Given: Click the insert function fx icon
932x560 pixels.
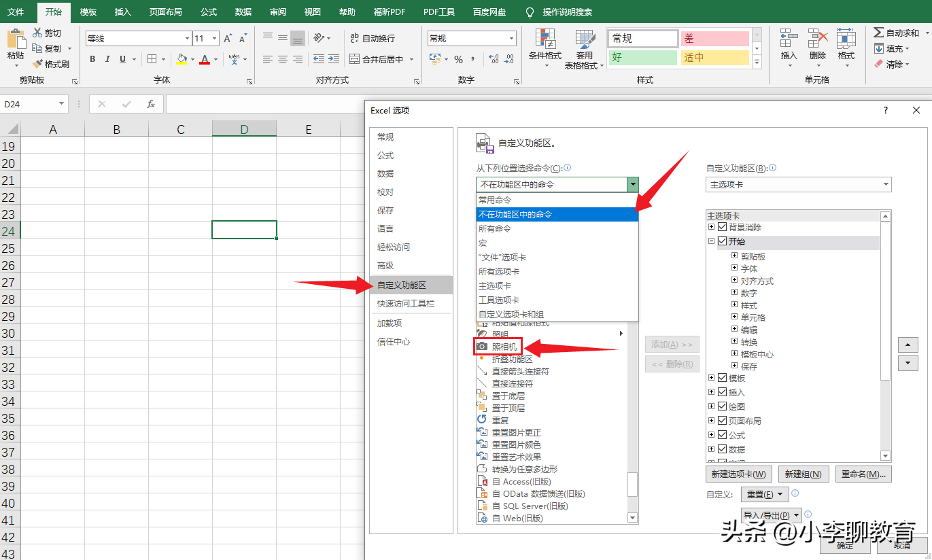Looking at the screenshot, I should point(151,104).
